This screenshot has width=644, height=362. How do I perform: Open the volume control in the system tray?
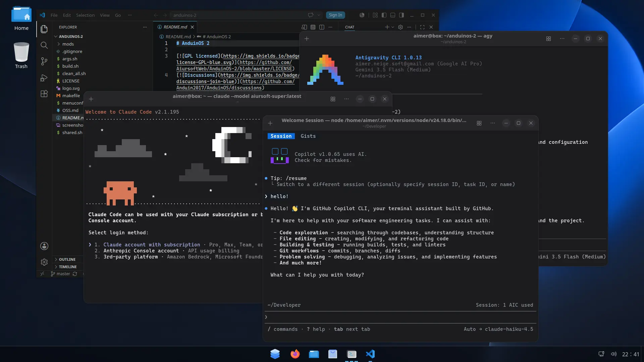click(x=613, y=354)
